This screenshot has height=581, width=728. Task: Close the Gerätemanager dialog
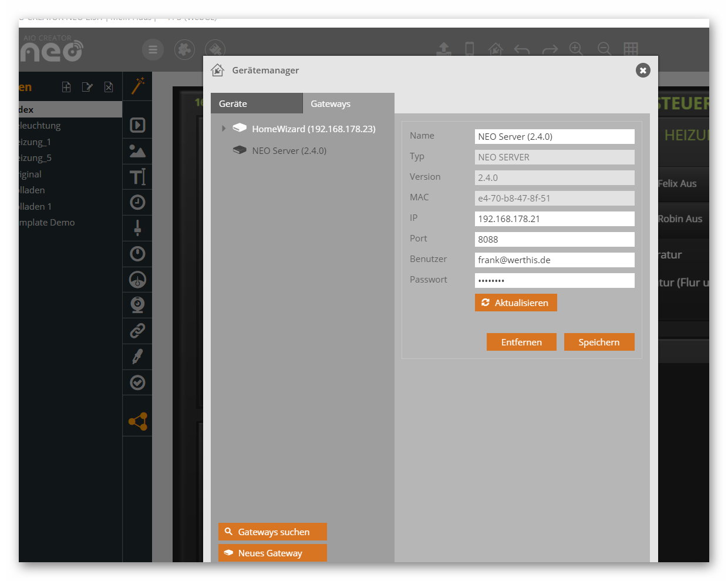point(643,70)
